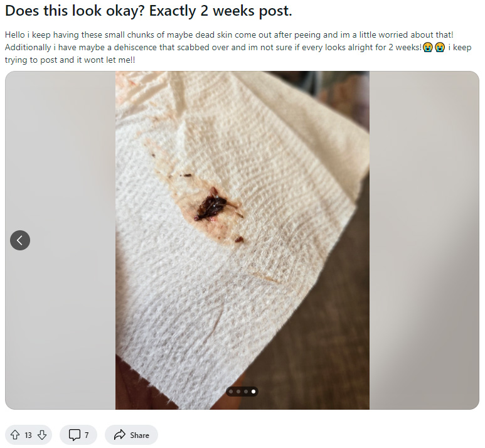Click the blurred left margin of the gallery

pyautogui.click(x=60, y=240)
